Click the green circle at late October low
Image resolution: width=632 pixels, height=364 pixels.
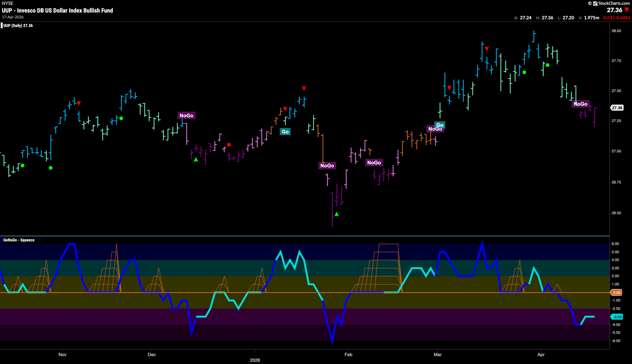click(x=51, y=168)
